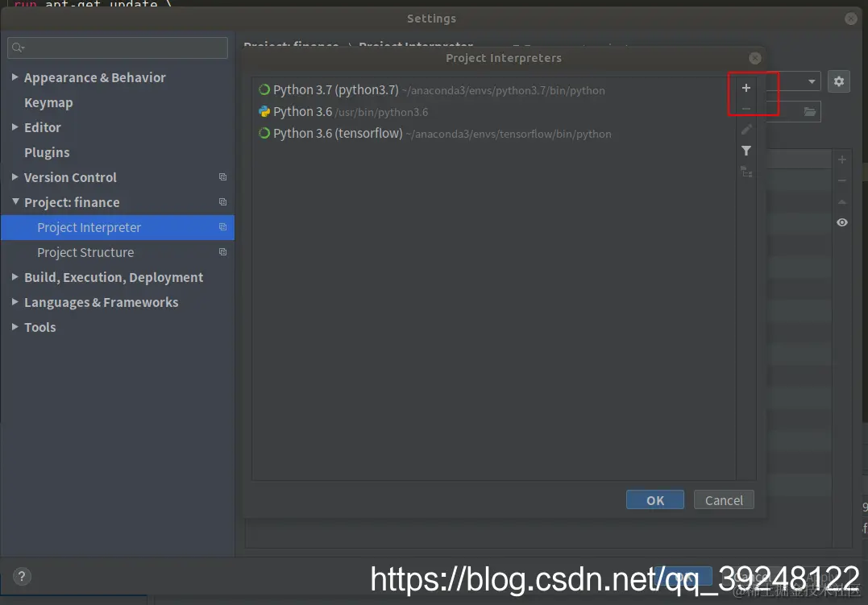
Task: Browse folder icon in Settings window
Action: (x=809, y=112)
